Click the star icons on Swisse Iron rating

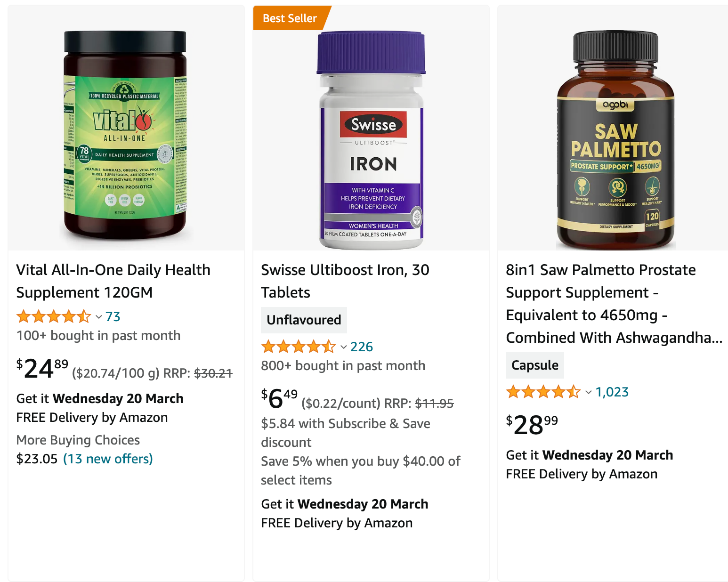(x=299, y=347)
